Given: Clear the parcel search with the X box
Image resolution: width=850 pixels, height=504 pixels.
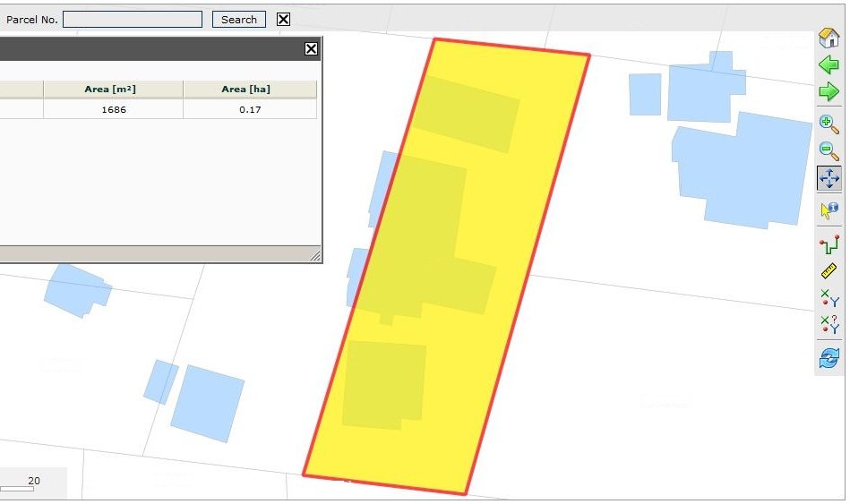Looking at the screenshot, I should (x=283, y=20).
